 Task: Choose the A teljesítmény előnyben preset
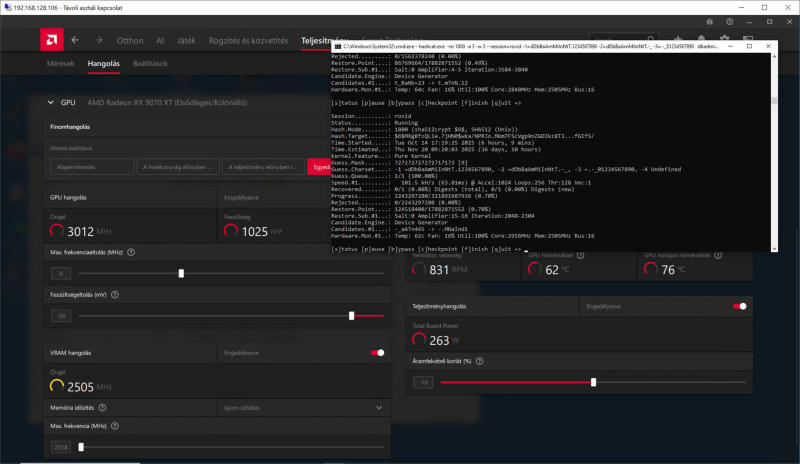(x=263, y=167)
